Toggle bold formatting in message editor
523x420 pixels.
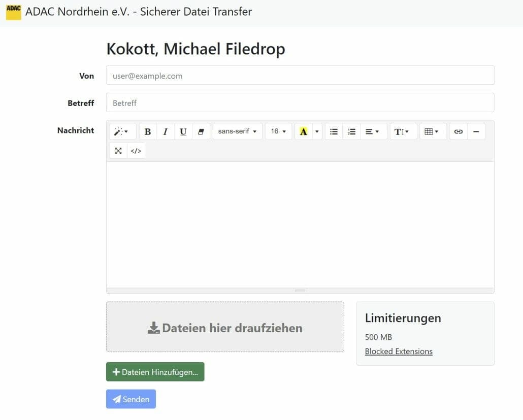[x=148, y=131]
